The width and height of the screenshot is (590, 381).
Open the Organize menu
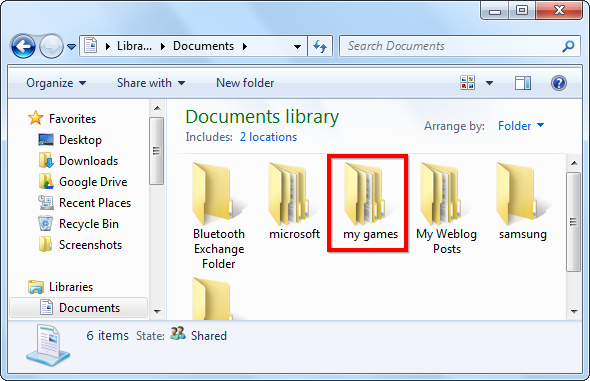click(x=56, y=83)
